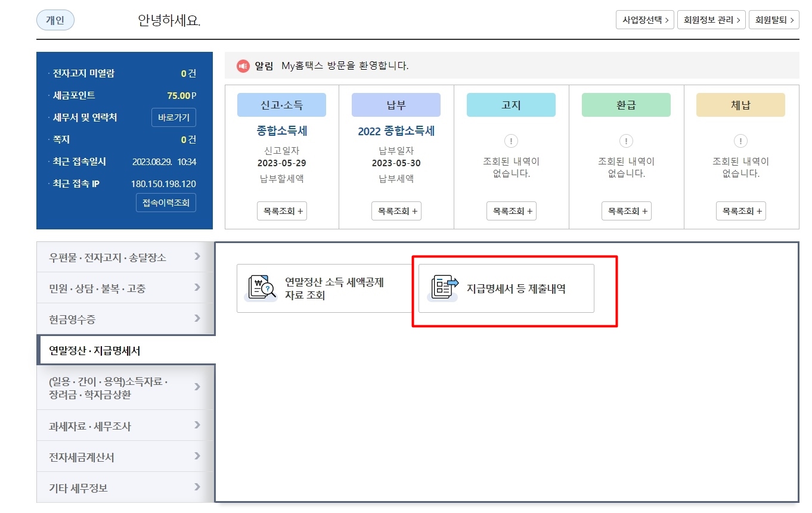The width and height of the screenshot is (812, 513).
Task: Click 목록조회 + under 환급
Action: 627,211
